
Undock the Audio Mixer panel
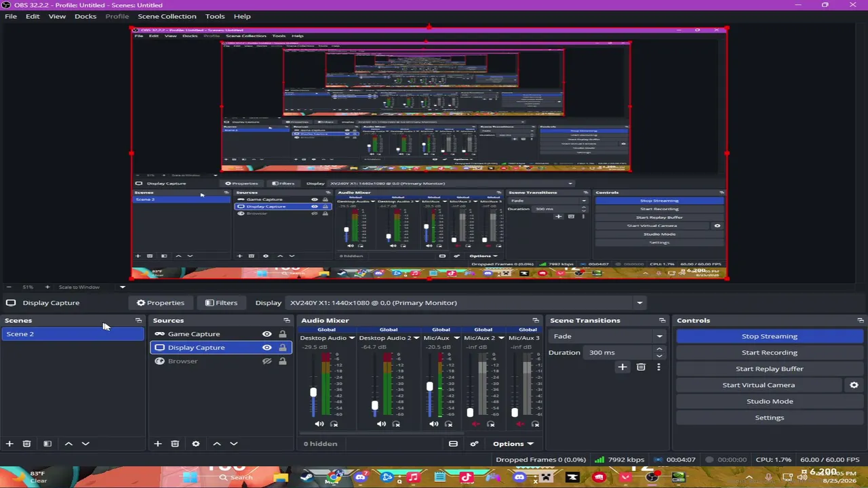[x=536, y=321]
